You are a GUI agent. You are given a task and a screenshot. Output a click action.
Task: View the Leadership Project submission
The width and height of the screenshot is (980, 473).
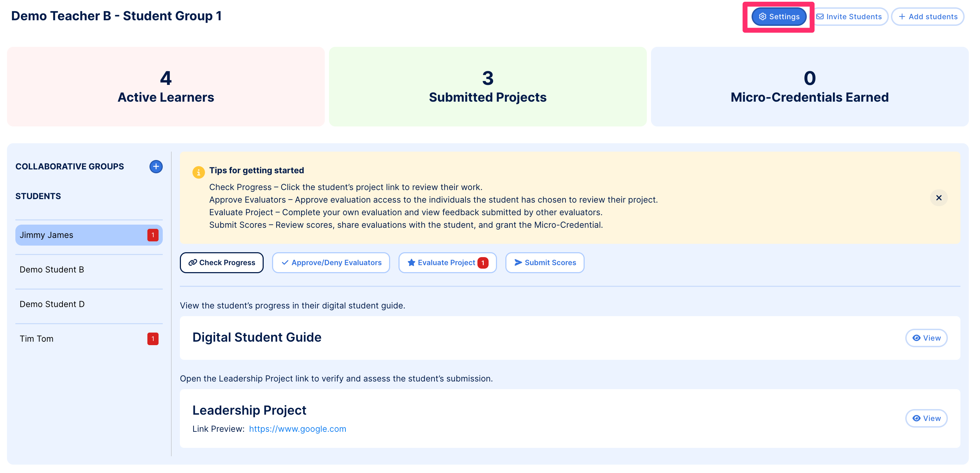point(926,418)
